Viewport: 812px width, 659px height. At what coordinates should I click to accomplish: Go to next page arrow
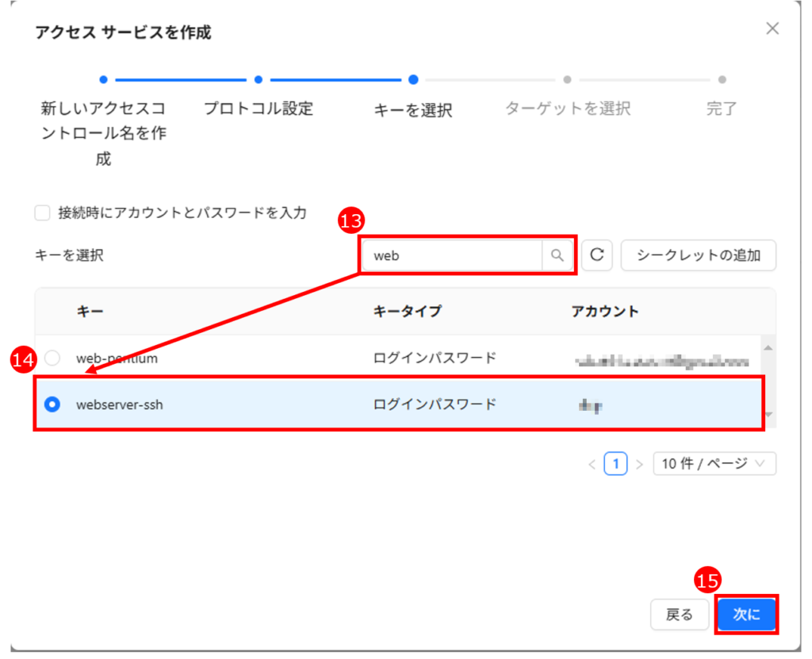[x=639, y=465]
